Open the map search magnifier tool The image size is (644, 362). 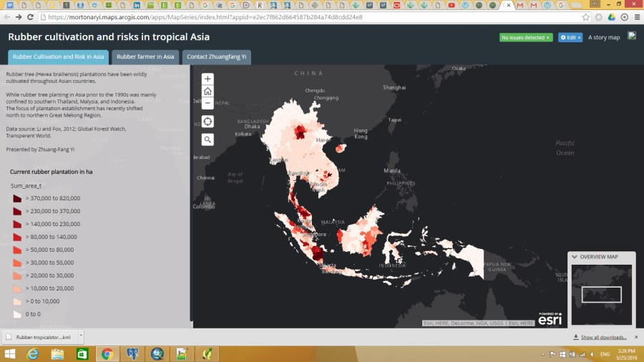click(x=208, y=140)
